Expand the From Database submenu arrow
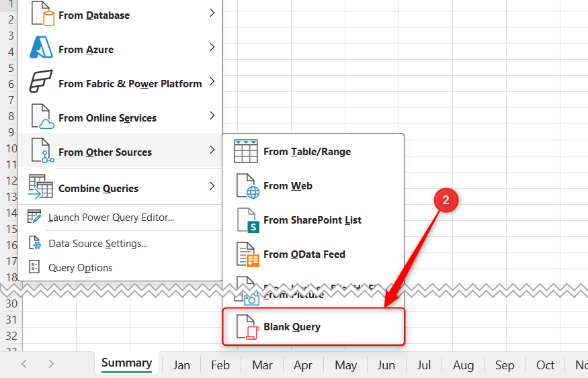This screenshot has width=588, height=378. tap(212, 13)
